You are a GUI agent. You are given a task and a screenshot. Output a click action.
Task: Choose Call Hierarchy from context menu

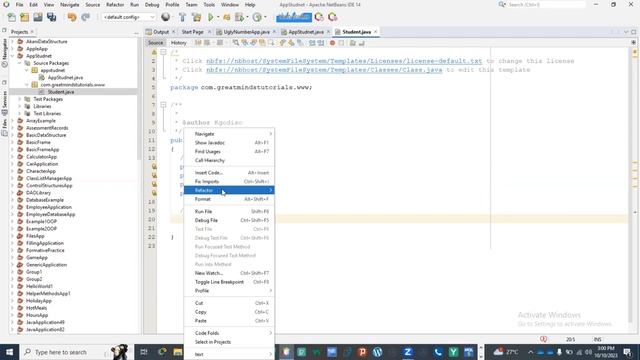229,160
